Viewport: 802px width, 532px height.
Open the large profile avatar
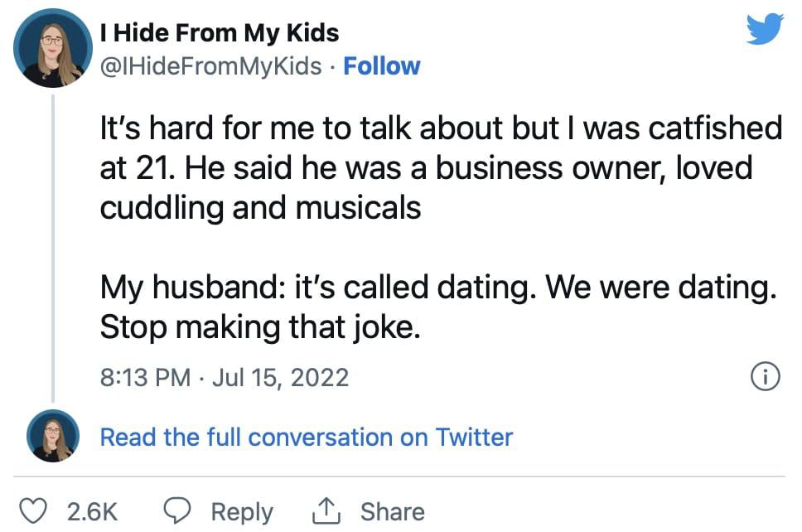(x=53, y=48)
